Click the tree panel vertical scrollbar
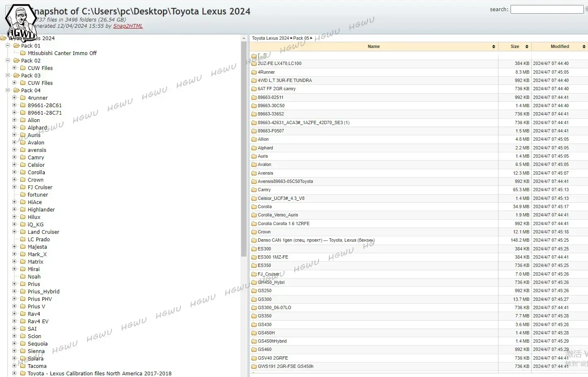 (x=244, y=149)
